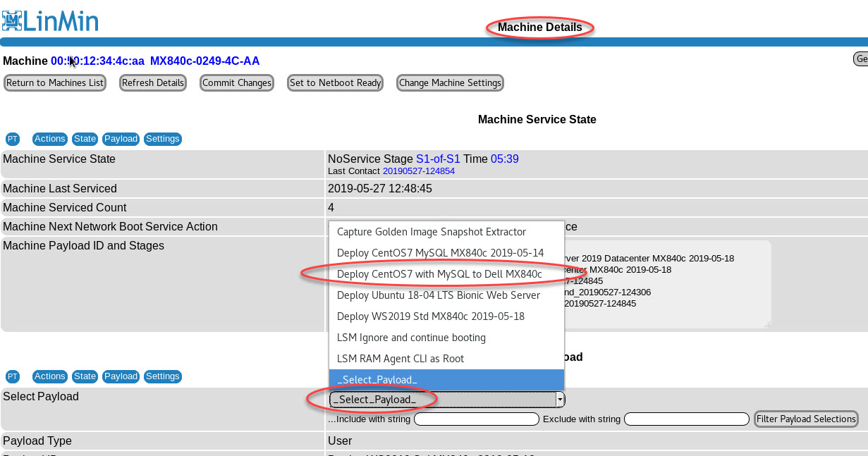Screen dimensions: 868x456
Task: Pick Deploy Ubuntu 18-04 LTS Bionic Web Server
Action: click(x=439, y=295)
